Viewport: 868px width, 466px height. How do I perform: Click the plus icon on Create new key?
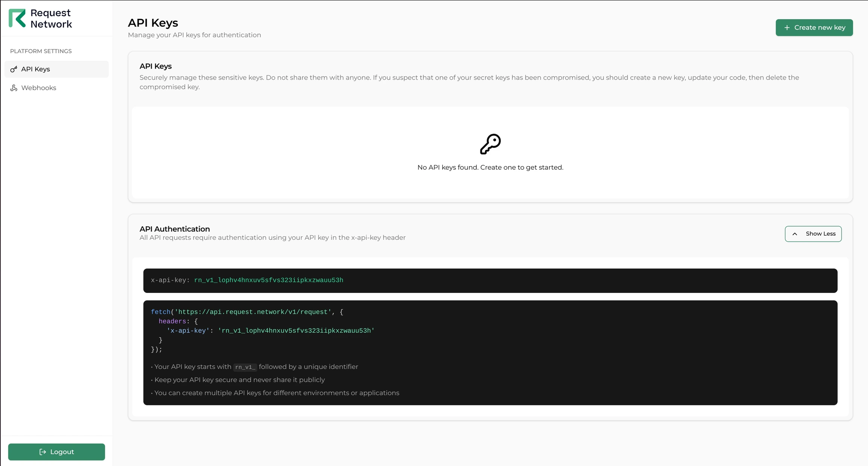[787, 27]
